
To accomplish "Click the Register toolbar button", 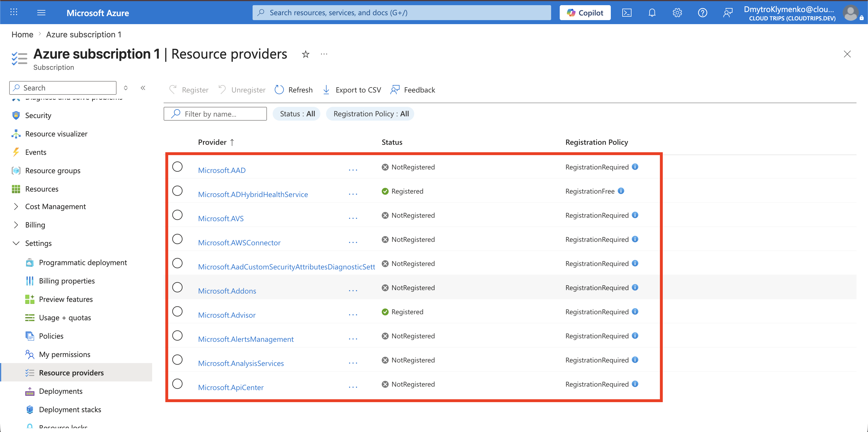I will pos(189,90).
